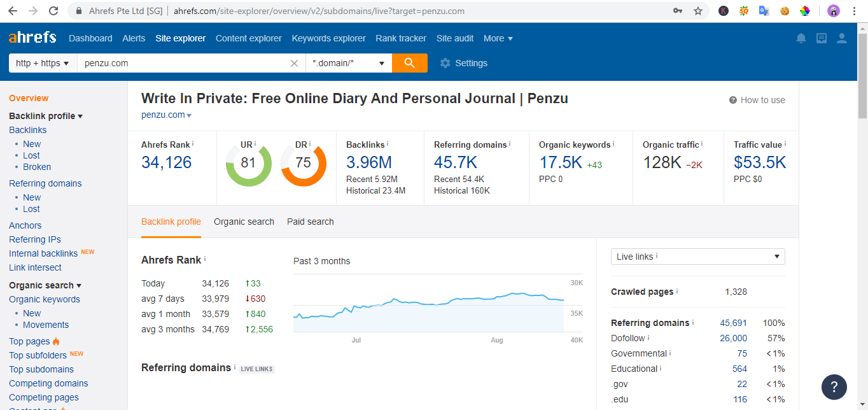Viewport: 868px width, 410px height.
Task: Click the ahrefs logo
Action: point(32,37)
